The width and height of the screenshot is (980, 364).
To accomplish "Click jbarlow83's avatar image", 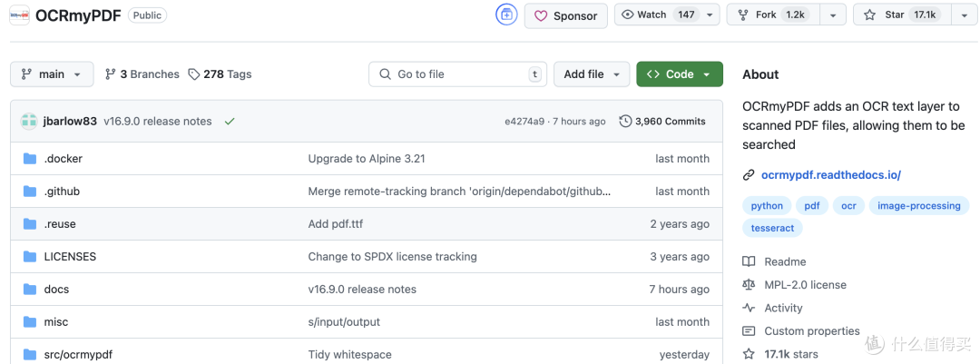I will (29, 122).
